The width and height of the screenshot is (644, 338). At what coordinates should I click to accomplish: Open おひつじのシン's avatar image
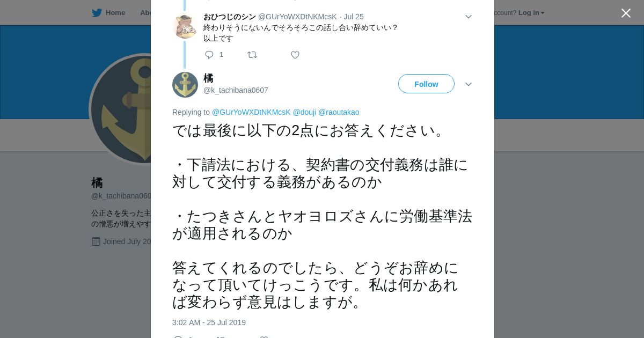click(x=185, y=27)
